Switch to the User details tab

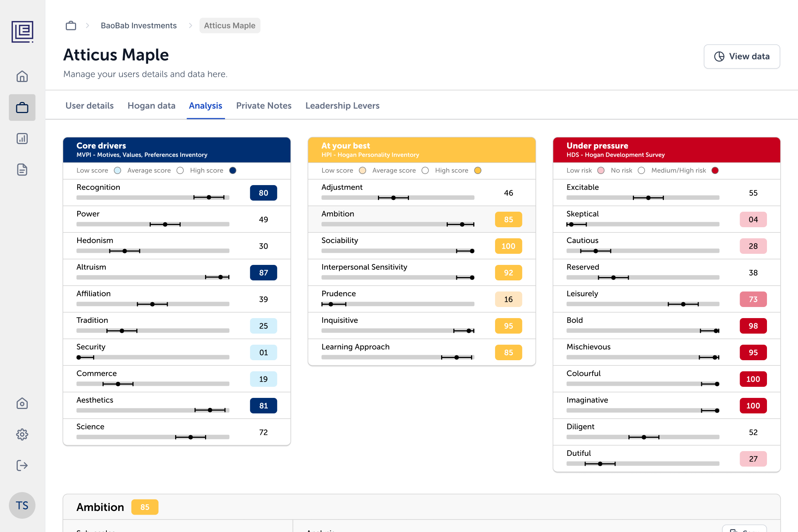(90, 106)
